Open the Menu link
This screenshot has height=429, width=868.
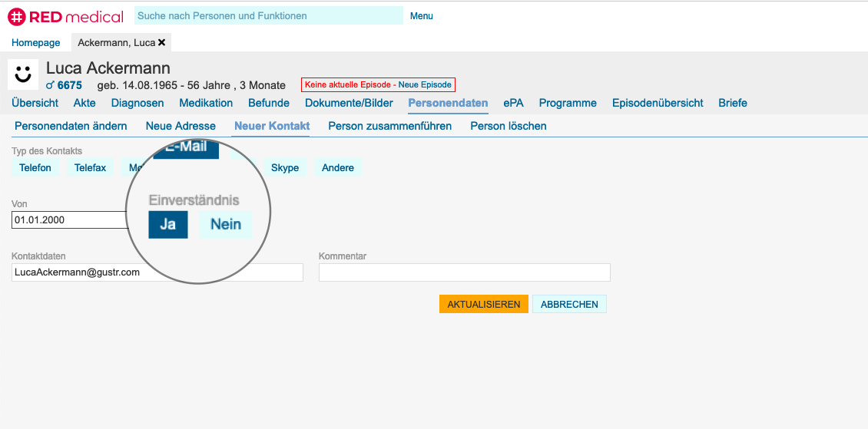coord(421,16)
